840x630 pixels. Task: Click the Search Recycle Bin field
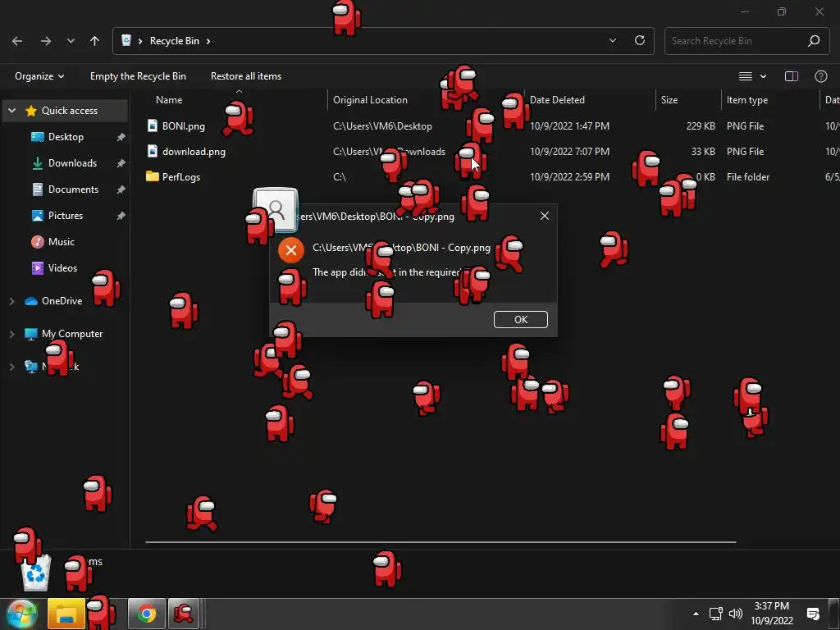(x=746, y=41)
